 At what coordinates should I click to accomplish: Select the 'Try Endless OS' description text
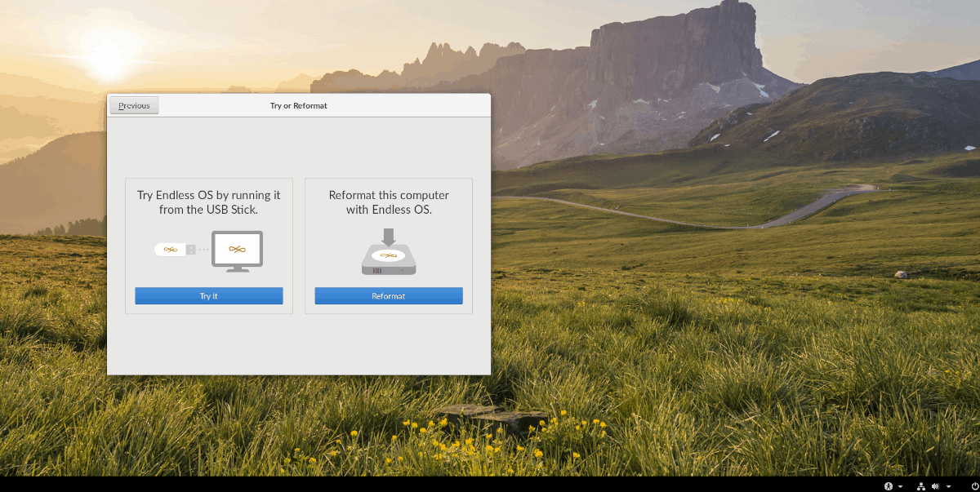209,202
